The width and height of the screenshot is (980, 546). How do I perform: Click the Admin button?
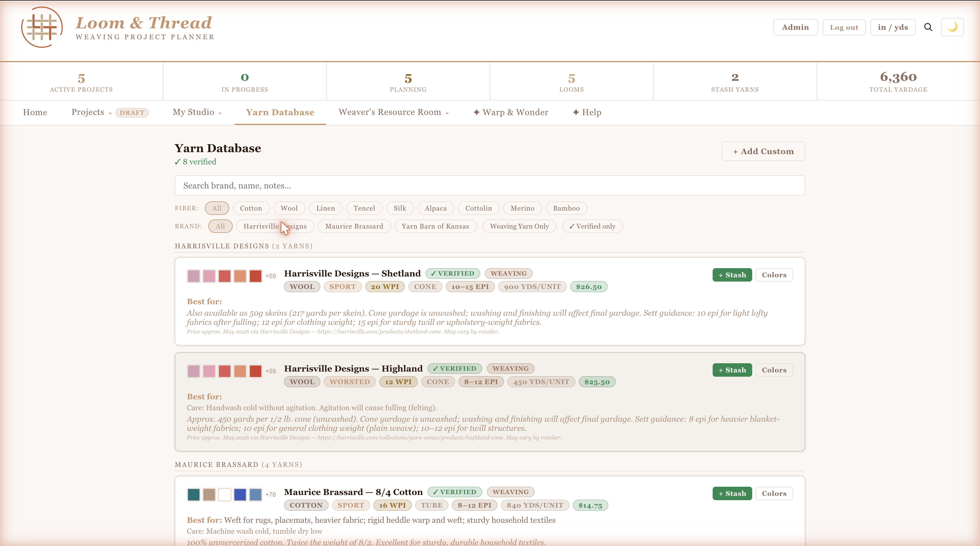(x=795, y=28)
